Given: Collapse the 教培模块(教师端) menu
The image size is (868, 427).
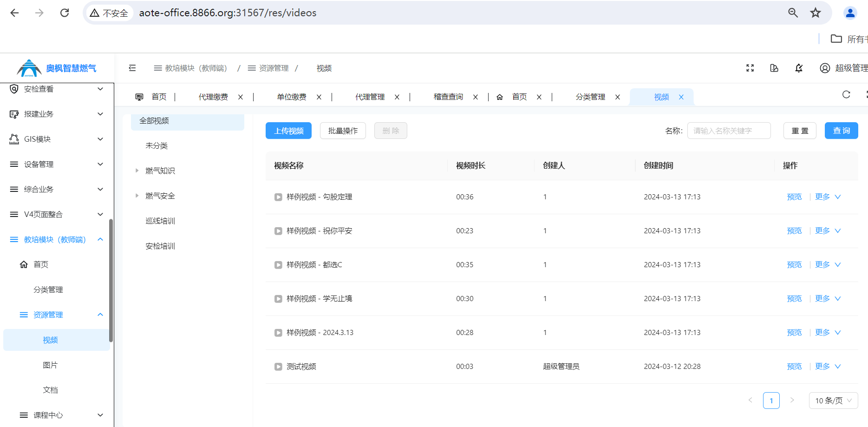Looking at the screenshot, I should [x=100, y=239].
